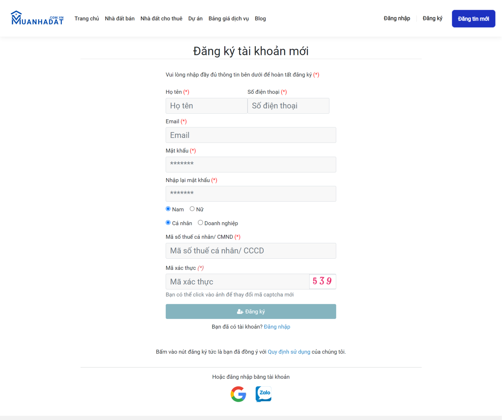This screenshot has width=504, height=420.
Task: Choose the Cá nhân account type
Action: point(168,223)
